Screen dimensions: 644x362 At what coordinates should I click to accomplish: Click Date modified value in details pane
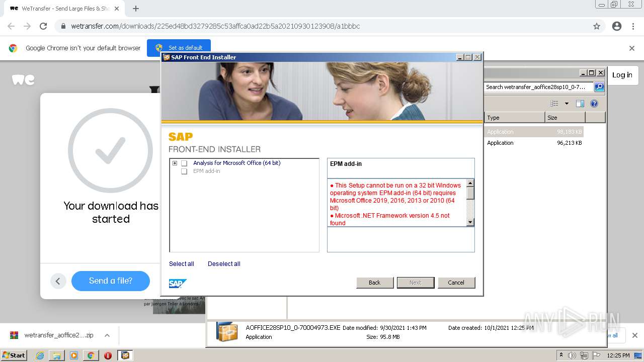[404, 328]
